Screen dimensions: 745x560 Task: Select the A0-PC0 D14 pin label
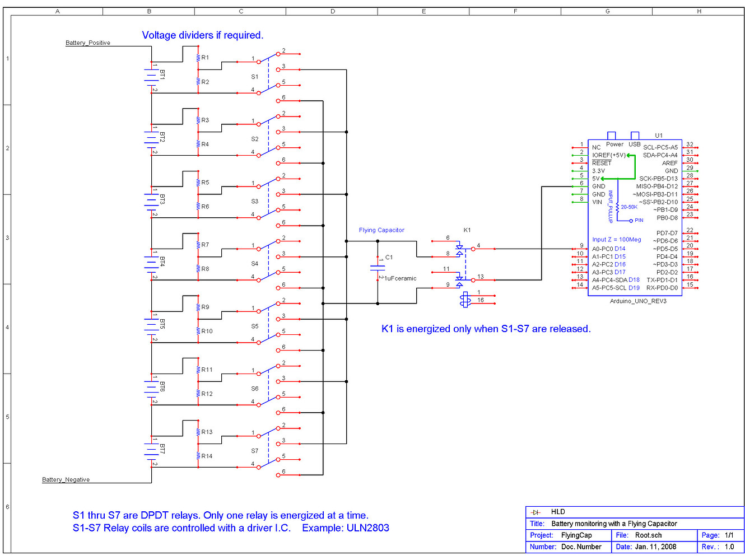click(609, 248)
